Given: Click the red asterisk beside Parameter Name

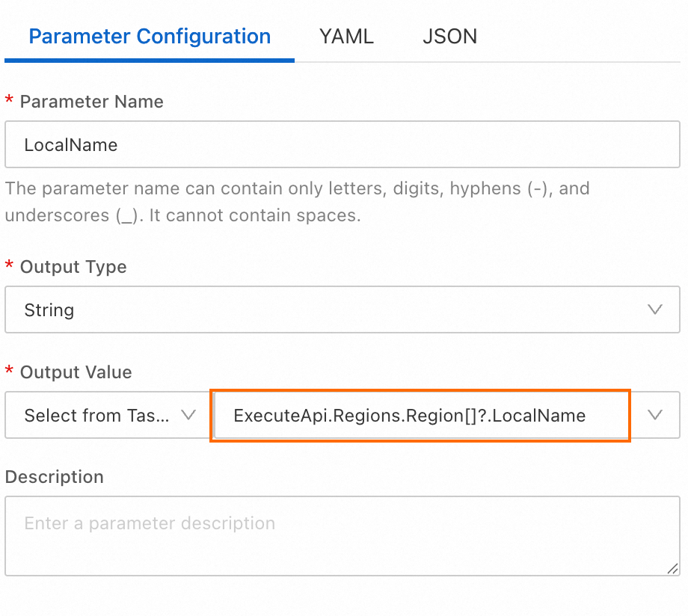Looking at the screenshot, I should [x=10, y=102].
